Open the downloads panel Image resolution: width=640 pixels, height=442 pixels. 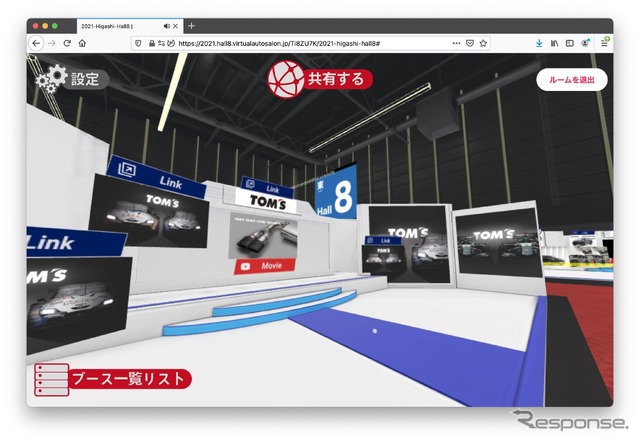539,43
